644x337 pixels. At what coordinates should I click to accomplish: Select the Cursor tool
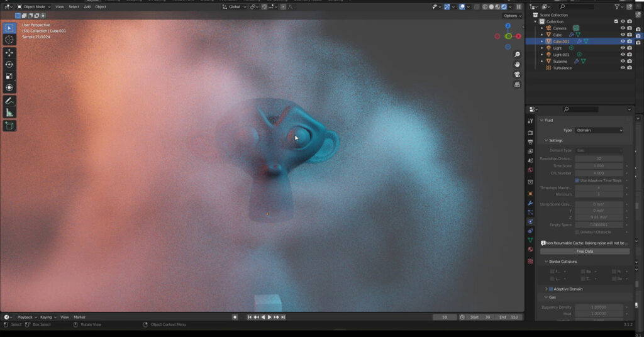(9, 40)
